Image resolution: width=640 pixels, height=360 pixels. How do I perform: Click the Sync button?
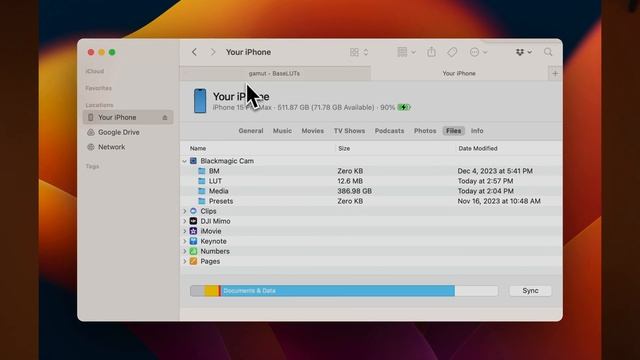(x=530, y=291)
